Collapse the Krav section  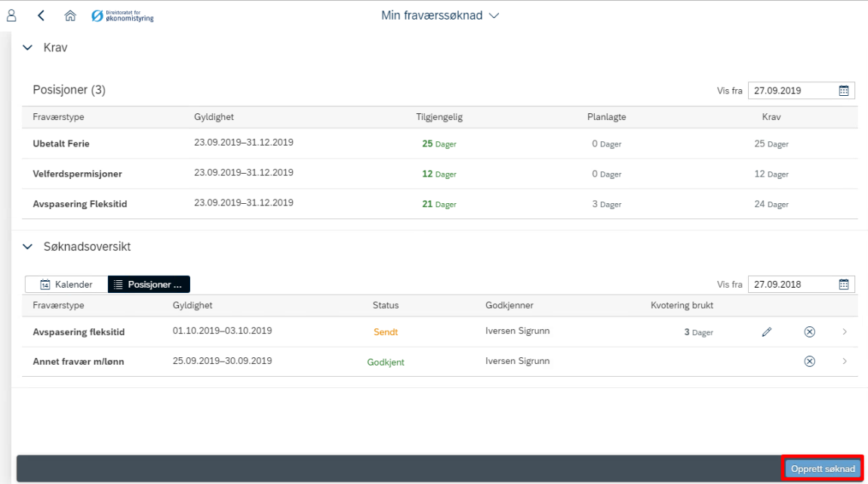[x=28, y=48]
